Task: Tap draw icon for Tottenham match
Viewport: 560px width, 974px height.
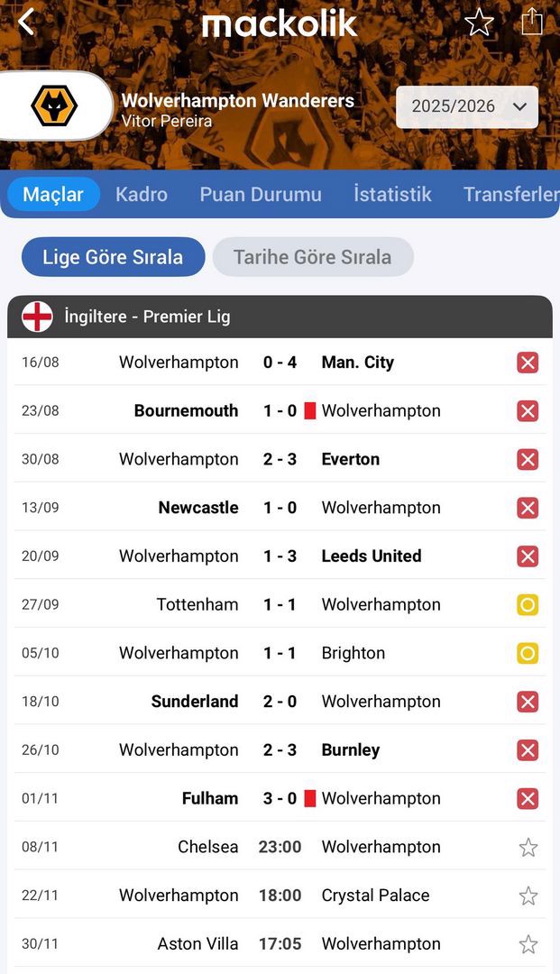Action: pyautogui.click(x=528, y=604)
